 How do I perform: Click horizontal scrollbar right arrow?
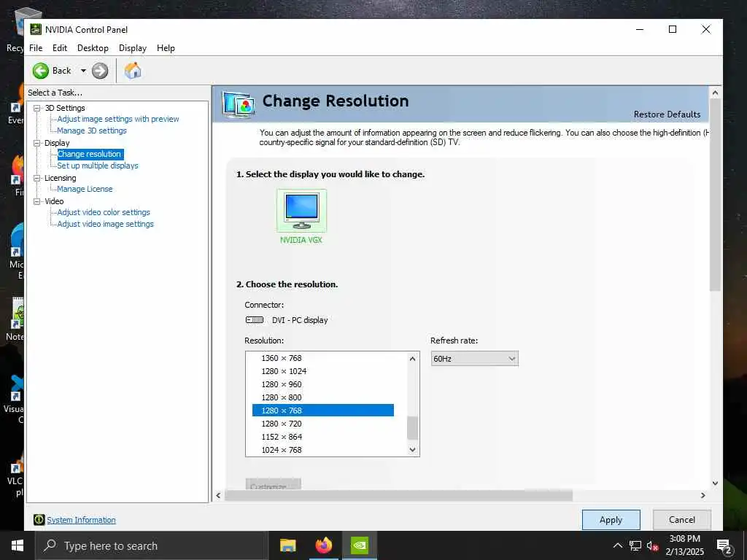coord(703,495)
